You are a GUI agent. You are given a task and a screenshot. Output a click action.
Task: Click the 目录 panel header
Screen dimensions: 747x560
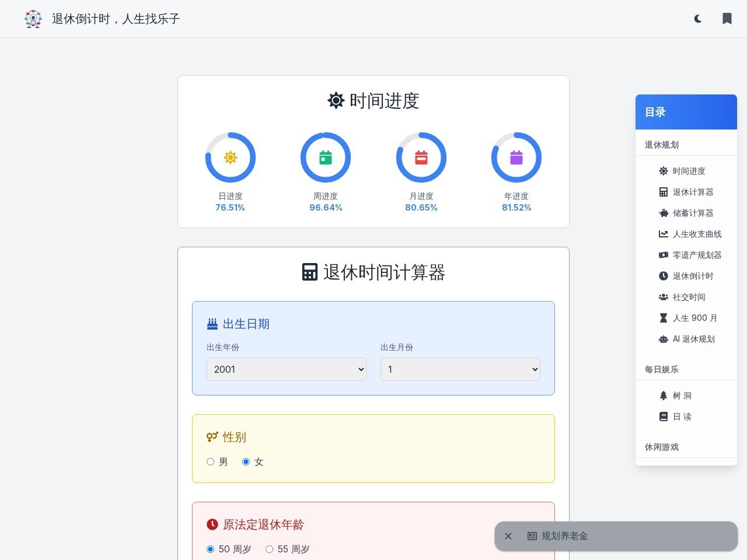pos(686,112)
